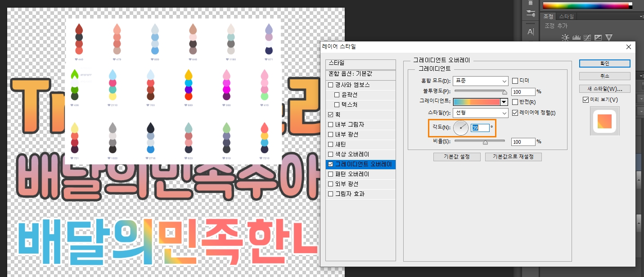This screenshot has width=644, height=277.
Task: Select the 그림자 효과 row label
Action: pyautogui.click(x=350, y=194)
